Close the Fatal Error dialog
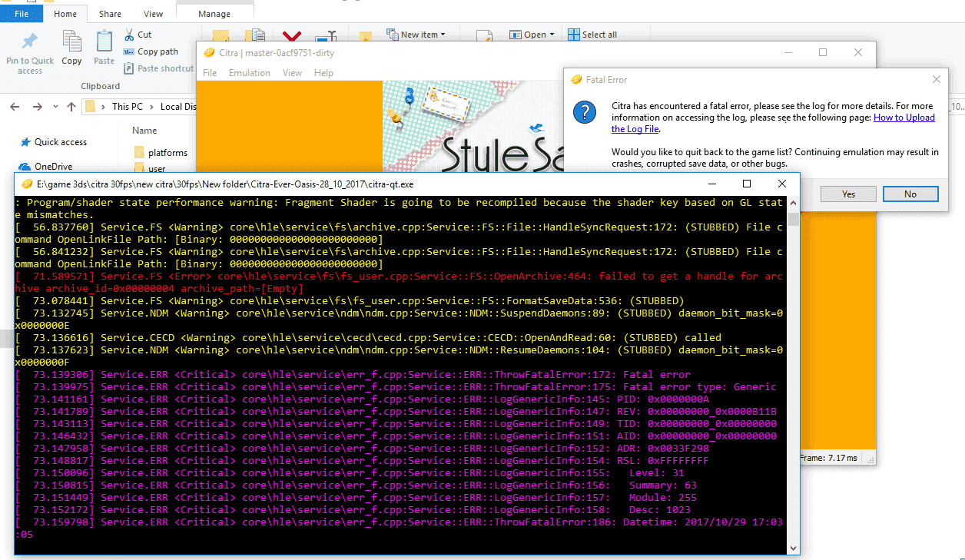Screen dimensions: 965x560 click(936, 79)
